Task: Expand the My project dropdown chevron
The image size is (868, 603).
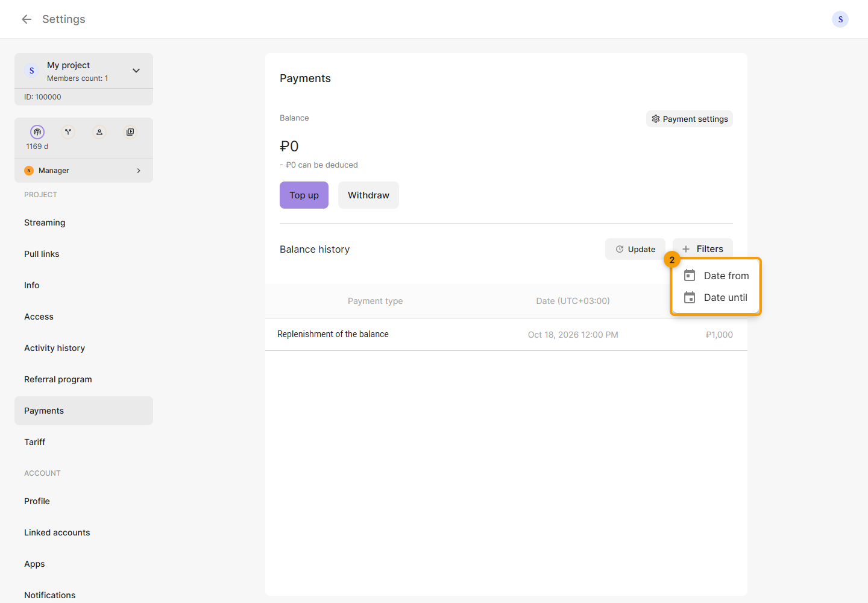Action: [x=136, y=71]
